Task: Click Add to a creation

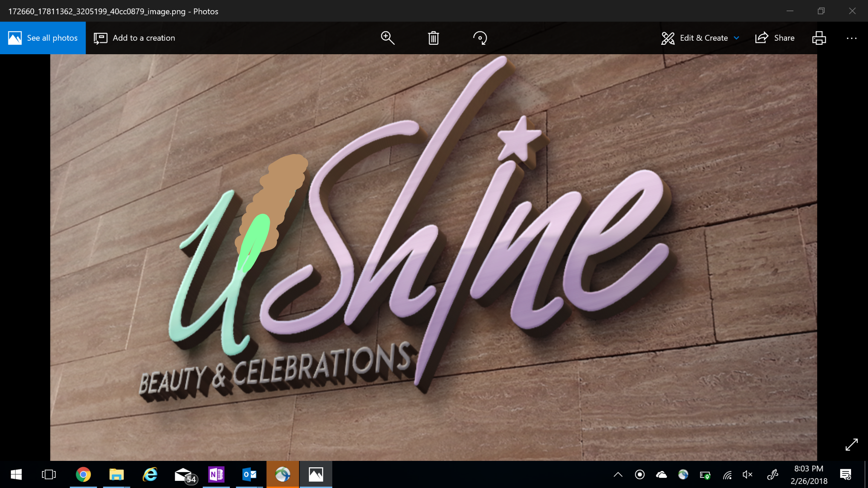Action: point(134,38)
